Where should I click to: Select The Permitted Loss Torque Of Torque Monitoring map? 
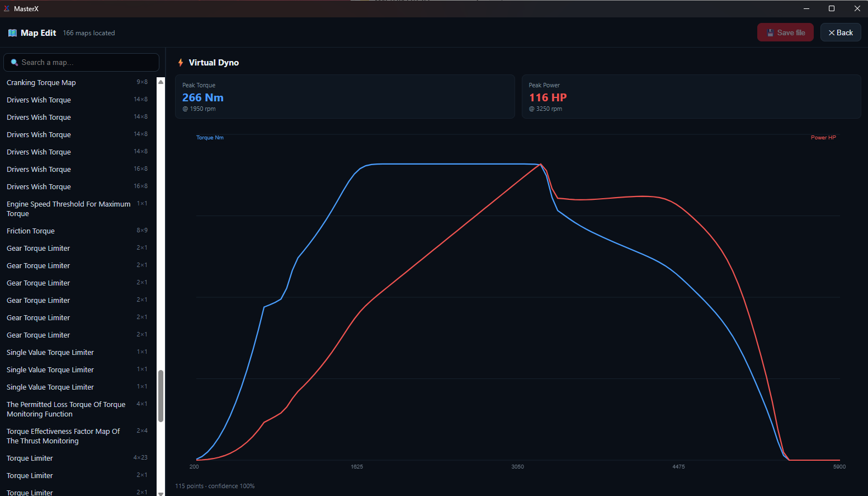[77, 409]
